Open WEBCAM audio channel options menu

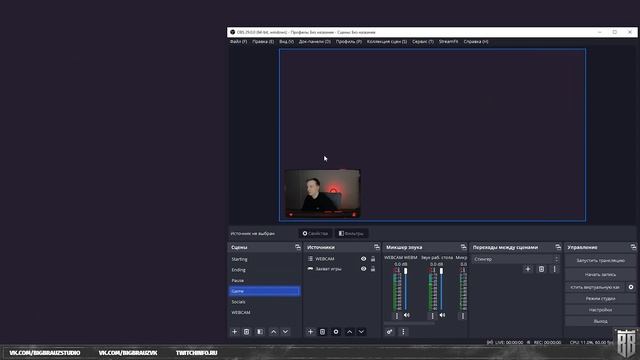pos(397,316)
